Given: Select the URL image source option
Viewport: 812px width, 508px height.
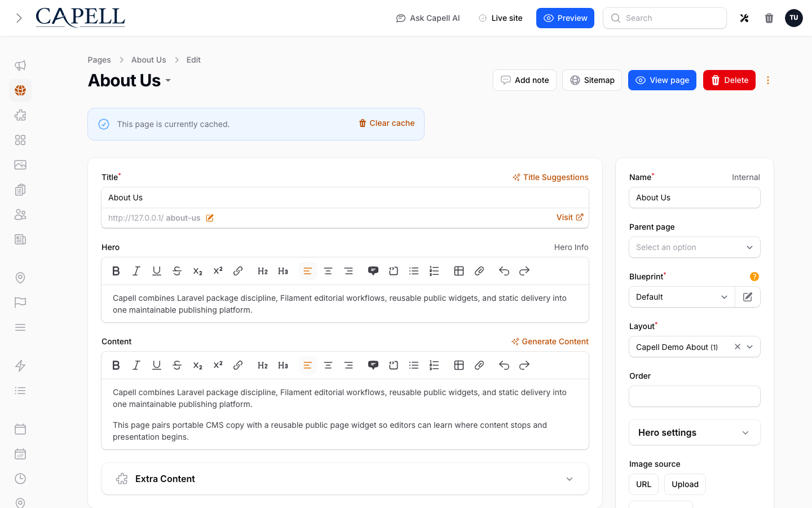Looking at the screenshot, I should click(643, 484).
